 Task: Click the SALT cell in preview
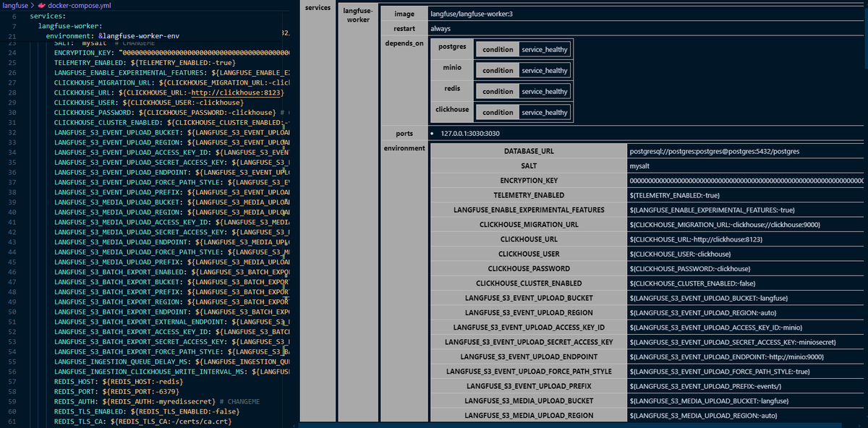pyautogui.click(x=529, y=166)
